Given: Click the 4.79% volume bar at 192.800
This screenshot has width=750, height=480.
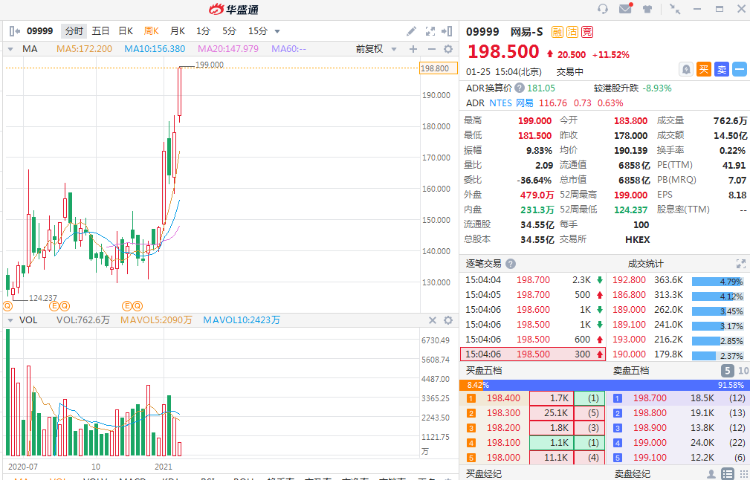Looking at the screenshot, I should pyautogui.click(x=717, y=282).
